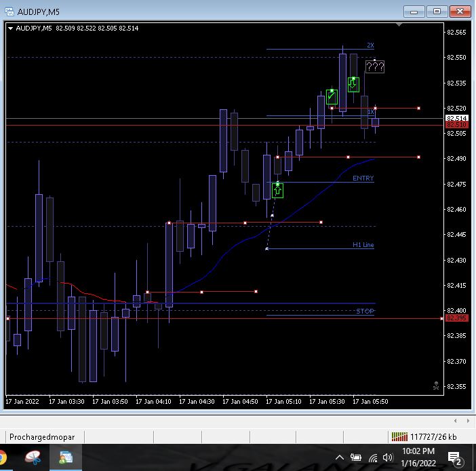Open the volume speaker icon in tray
Screen dimensions: 476x471
(388, 457)
